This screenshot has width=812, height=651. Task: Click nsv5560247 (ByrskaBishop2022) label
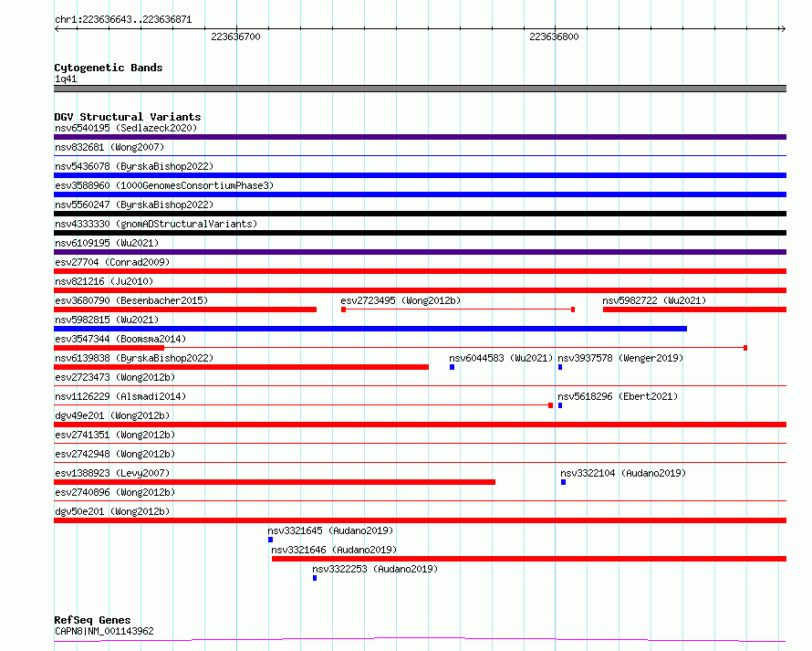coord(134,205)
